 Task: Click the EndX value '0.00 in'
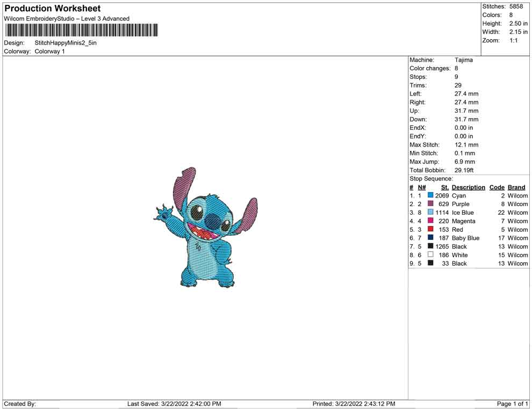[464, 128]
